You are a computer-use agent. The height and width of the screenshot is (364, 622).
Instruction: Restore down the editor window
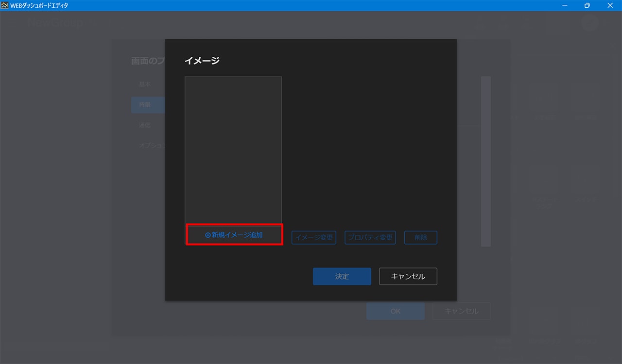(587, 5)
